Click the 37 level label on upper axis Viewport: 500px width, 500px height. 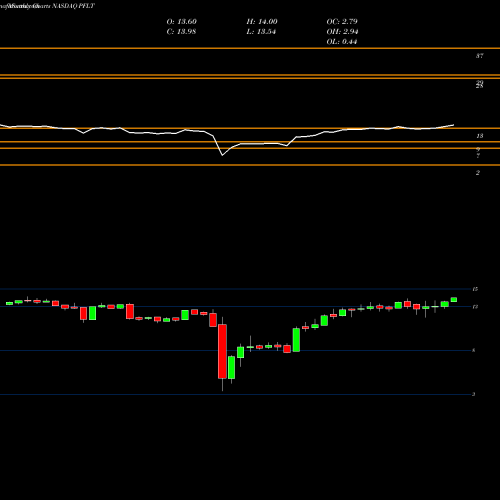point(479,56)
